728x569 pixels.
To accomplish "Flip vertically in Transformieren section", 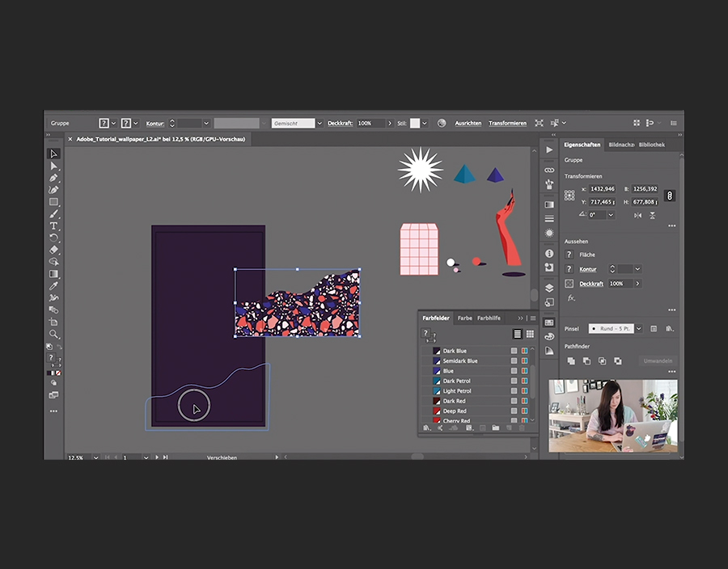I will click(x=652, y=215).
